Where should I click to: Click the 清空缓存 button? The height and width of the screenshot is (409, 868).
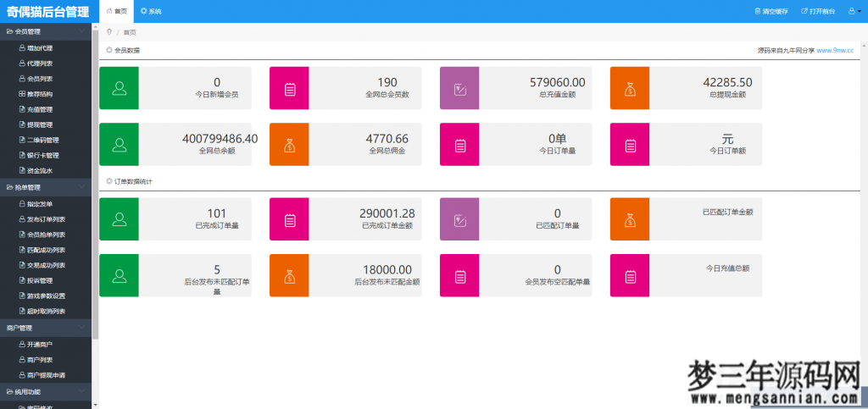[x=771, y=12]
